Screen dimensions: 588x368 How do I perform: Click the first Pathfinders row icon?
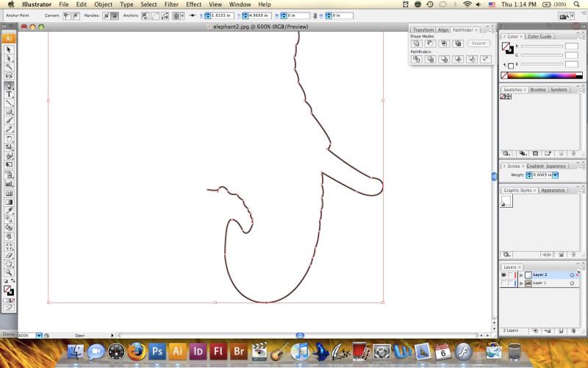416,60
